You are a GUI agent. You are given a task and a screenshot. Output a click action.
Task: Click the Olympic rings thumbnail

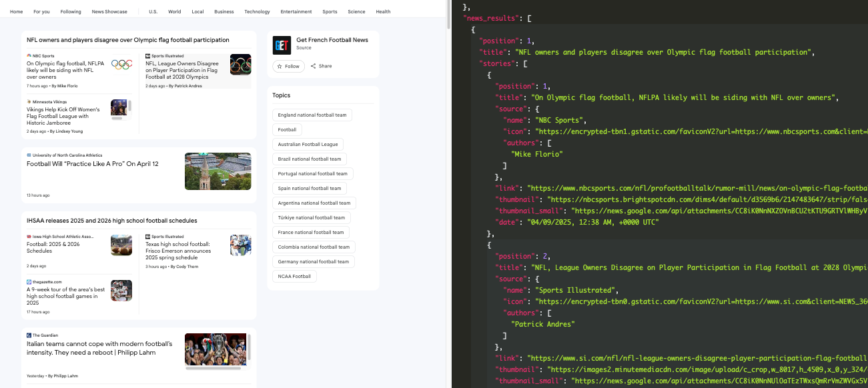point(121,65)
